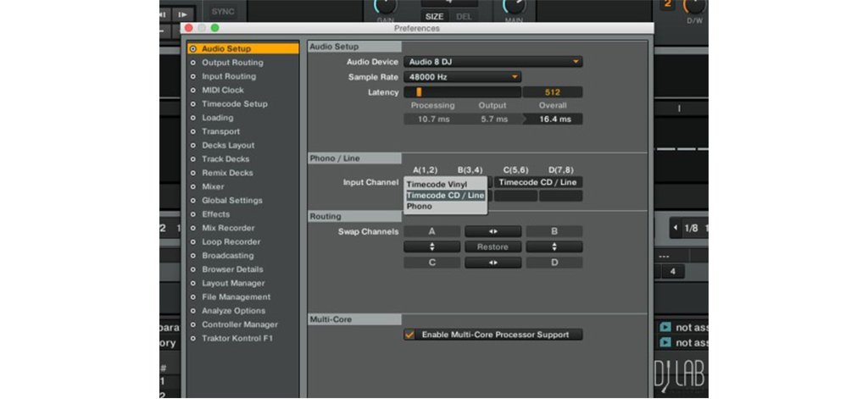868x399 pixels.
Task: Open the Audio Device dropdown
Action: [492, 62]
